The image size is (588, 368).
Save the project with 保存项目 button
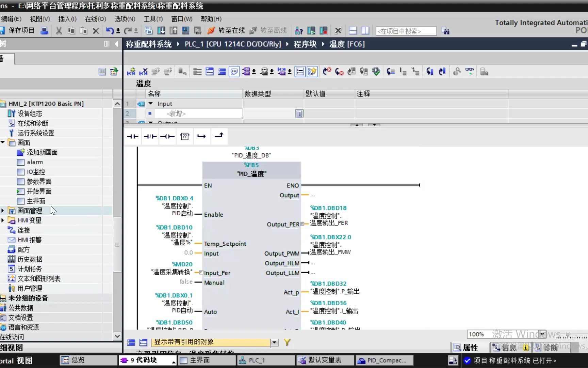coord(17,31)
